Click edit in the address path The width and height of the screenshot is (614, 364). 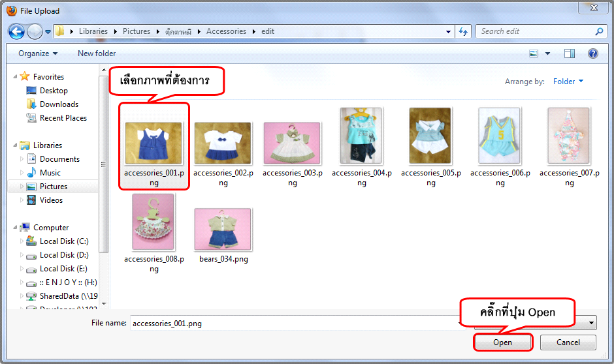tap(268, 31)
